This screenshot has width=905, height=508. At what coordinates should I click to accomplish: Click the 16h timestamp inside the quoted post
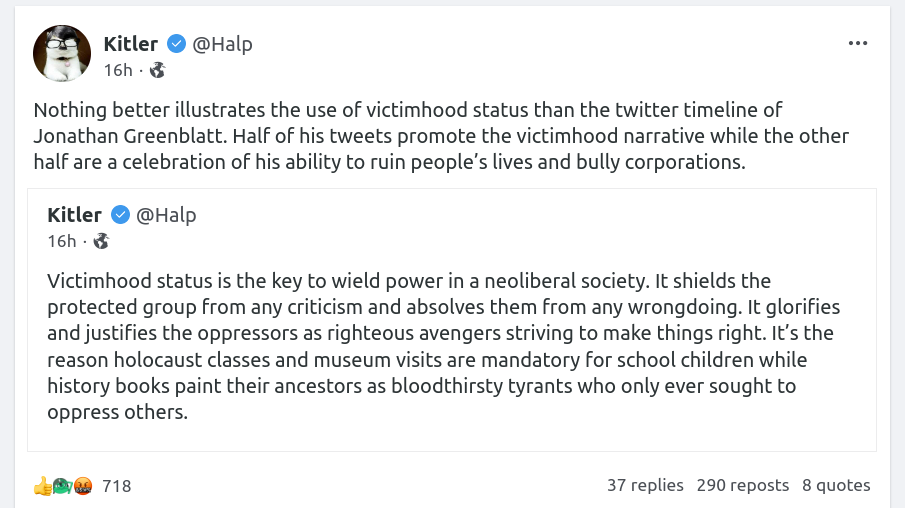pyautogui.click(x=61, y=241)
